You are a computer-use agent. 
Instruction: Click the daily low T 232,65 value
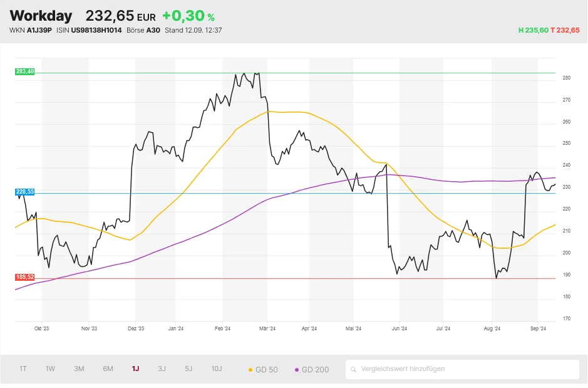pyautogui.click(x=565, y=30)
